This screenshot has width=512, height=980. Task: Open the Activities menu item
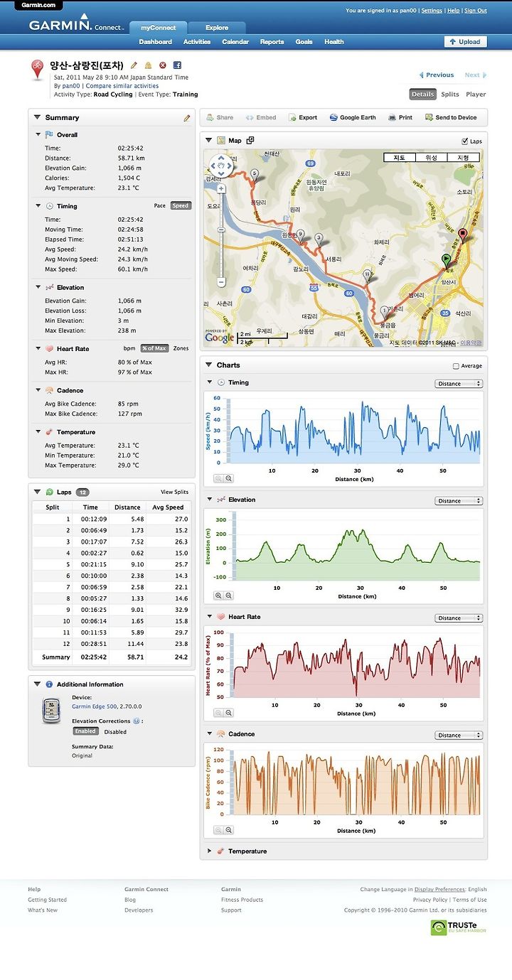coord(197,42)
